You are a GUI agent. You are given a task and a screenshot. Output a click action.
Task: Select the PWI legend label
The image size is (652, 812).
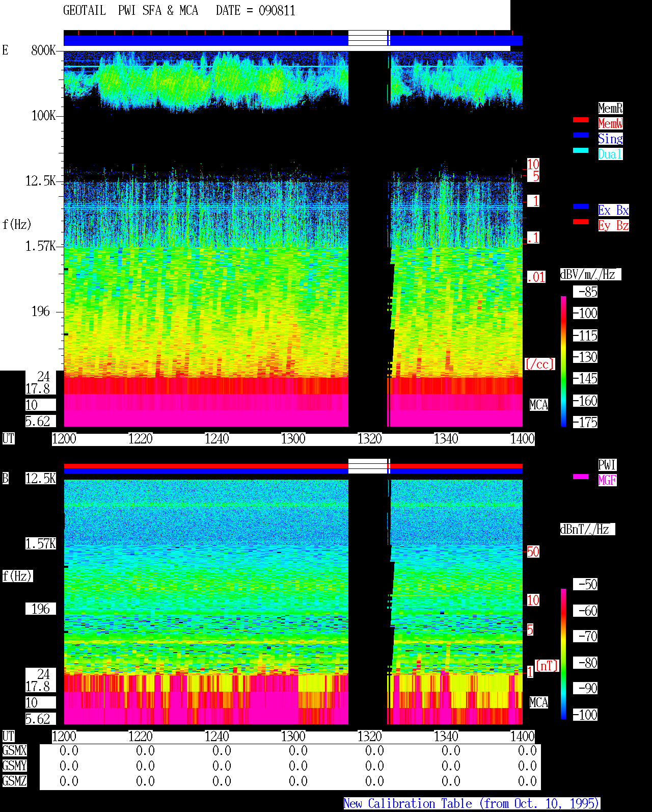[x=607, y=465]
